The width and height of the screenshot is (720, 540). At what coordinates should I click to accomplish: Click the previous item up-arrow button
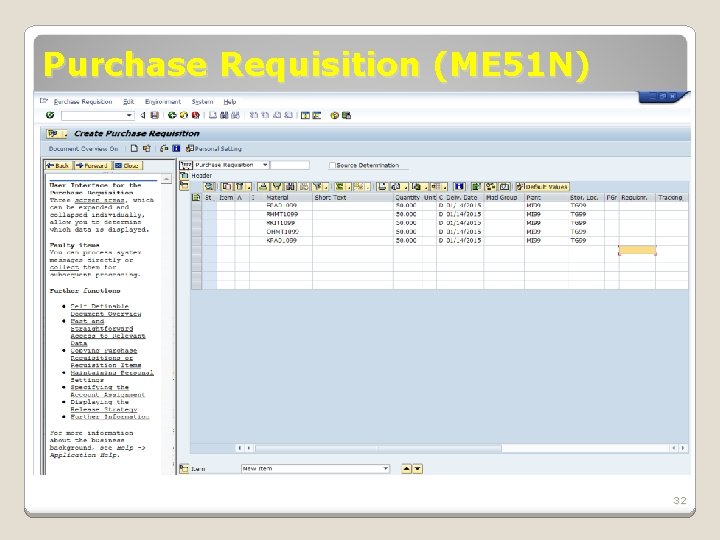406,469
